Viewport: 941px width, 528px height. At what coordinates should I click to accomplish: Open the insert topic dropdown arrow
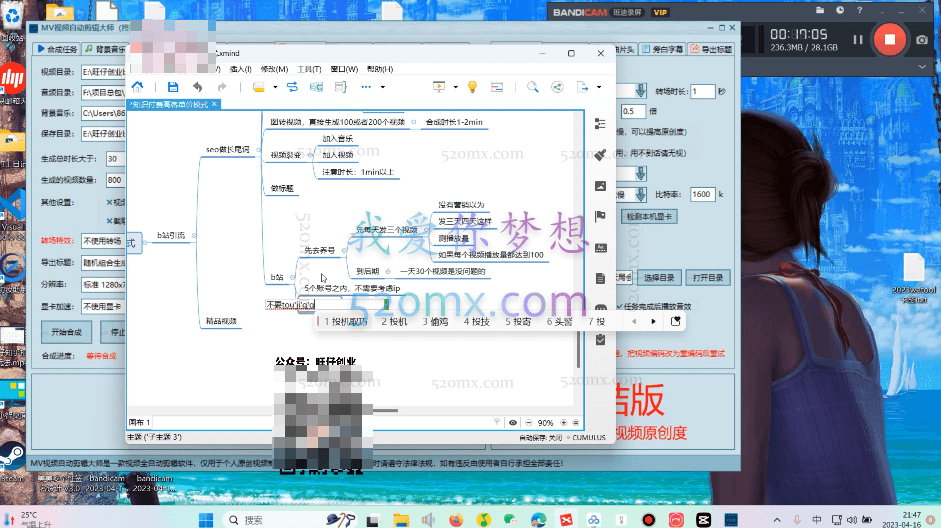point(275,87)
